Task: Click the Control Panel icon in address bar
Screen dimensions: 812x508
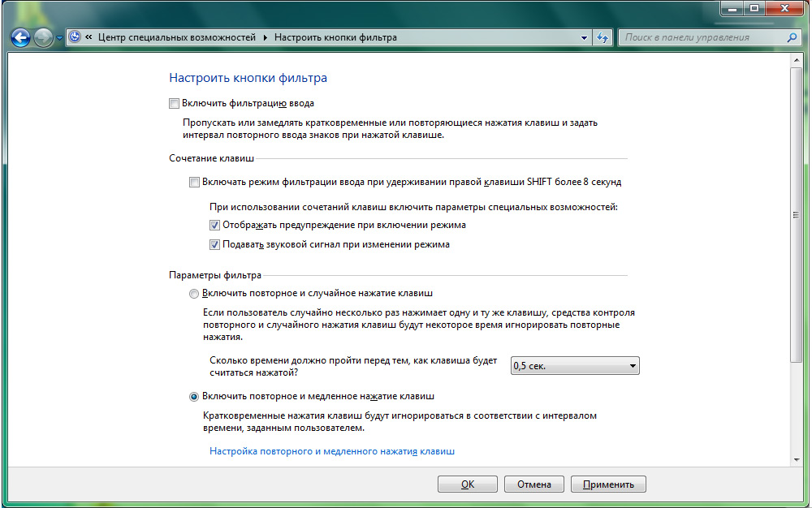Action: [75, 37]
